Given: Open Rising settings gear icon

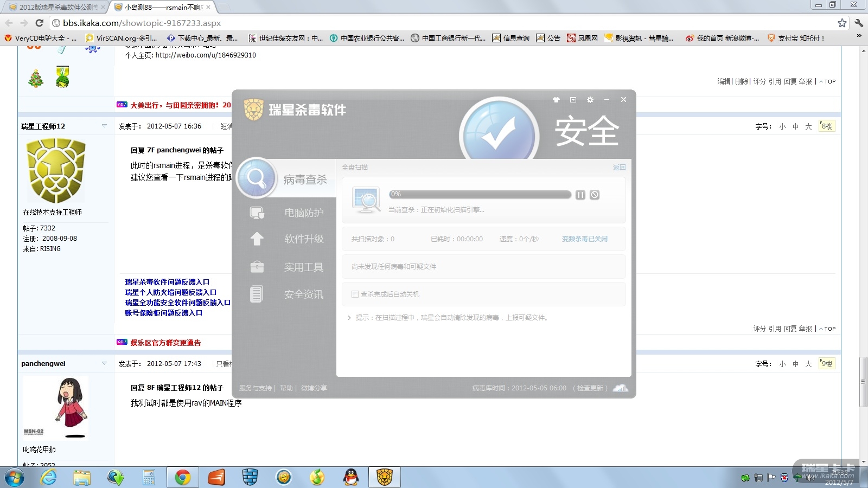Looking at the screenshot, I should (590, 100).
